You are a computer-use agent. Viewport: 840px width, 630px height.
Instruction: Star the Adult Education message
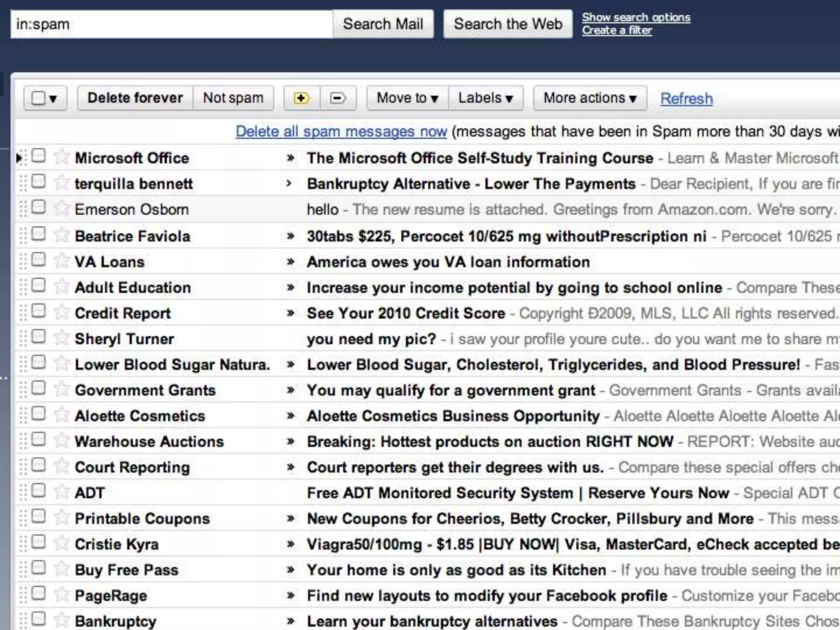click(62, 287)
